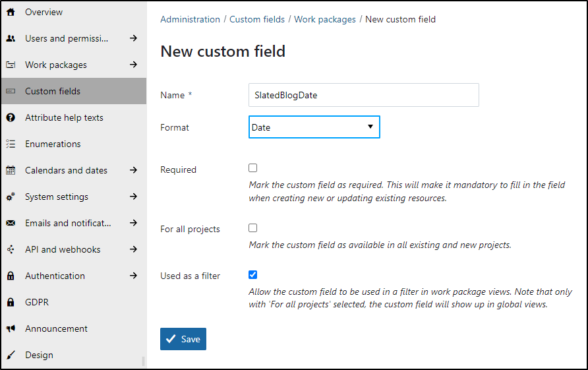Screen dimensions: 588x370
Task: Expand the Authentication submenu arrow
Action: [x=134, y=276]
